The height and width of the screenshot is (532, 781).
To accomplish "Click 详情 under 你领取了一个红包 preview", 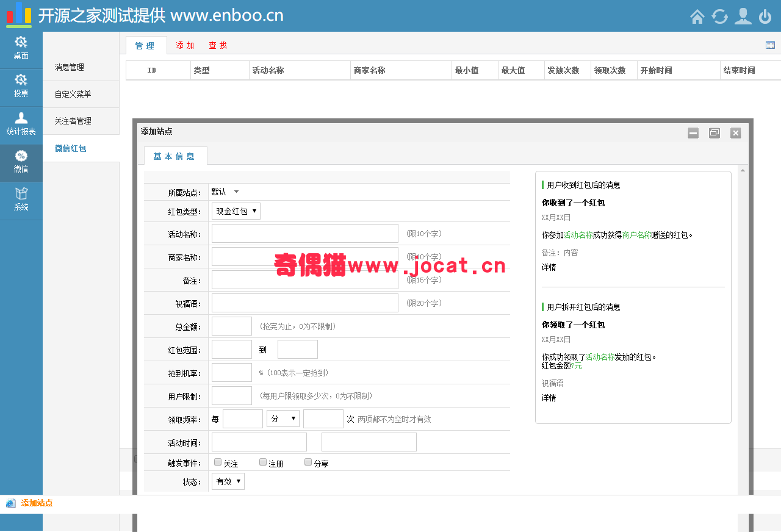I will pos(549,398).
